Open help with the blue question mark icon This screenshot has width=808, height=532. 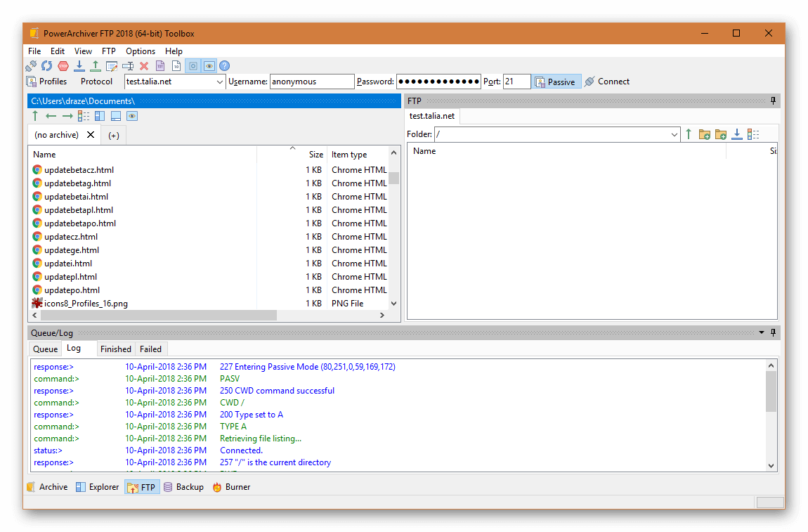click(x=225, y=66)
